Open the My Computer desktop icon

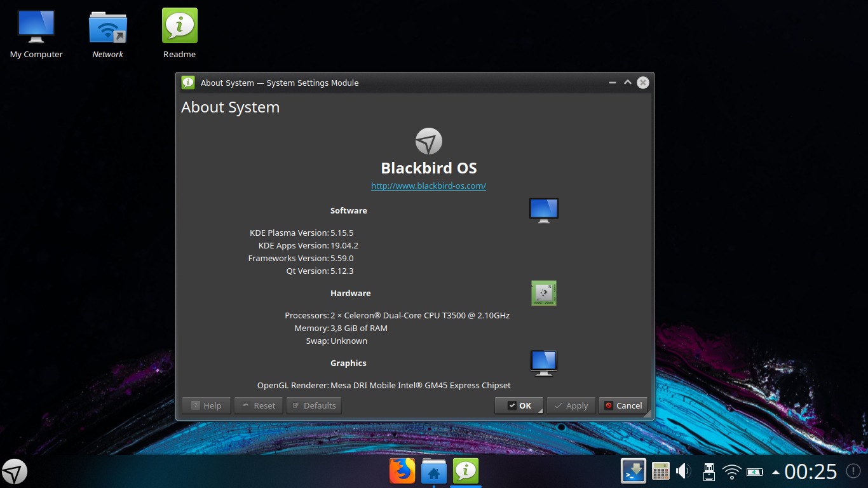(36, 34)
